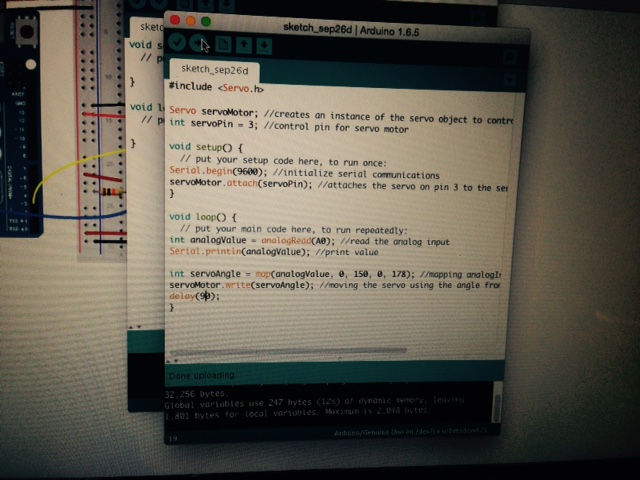Screen dimensions: 640x480
Task: Click the Upload arrow button
Action: point(198,43)
